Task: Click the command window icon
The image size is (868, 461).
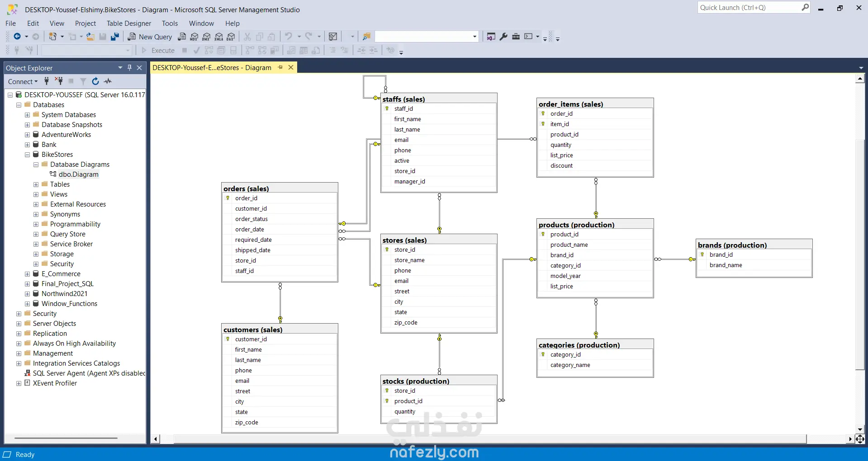Action: coord(528,37)
